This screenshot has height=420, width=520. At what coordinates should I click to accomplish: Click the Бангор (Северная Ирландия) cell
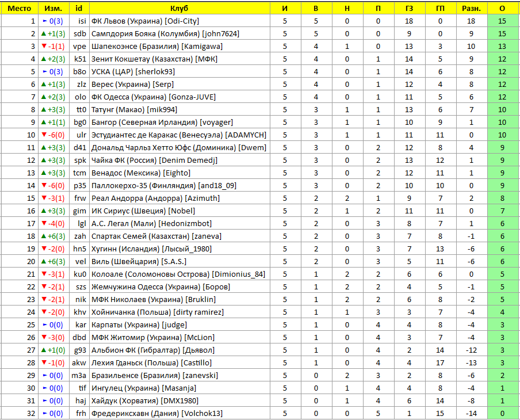click(x=179, y=123)
